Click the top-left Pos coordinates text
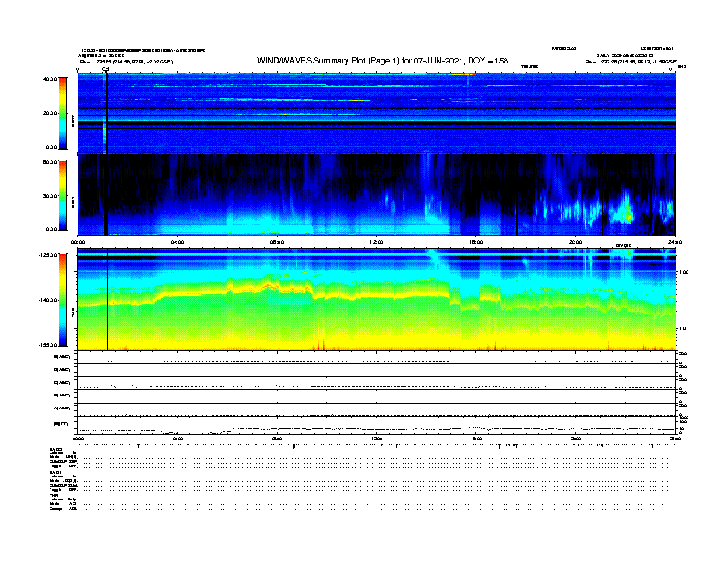Image resolution: width=728 pixels, height=563 pixels. tap(126, 62)
